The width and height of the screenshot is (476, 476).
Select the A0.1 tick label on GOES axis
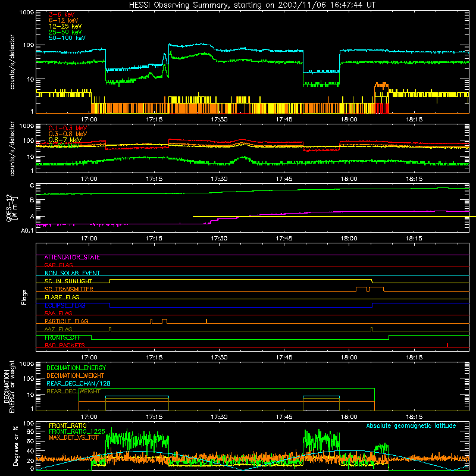27,230
